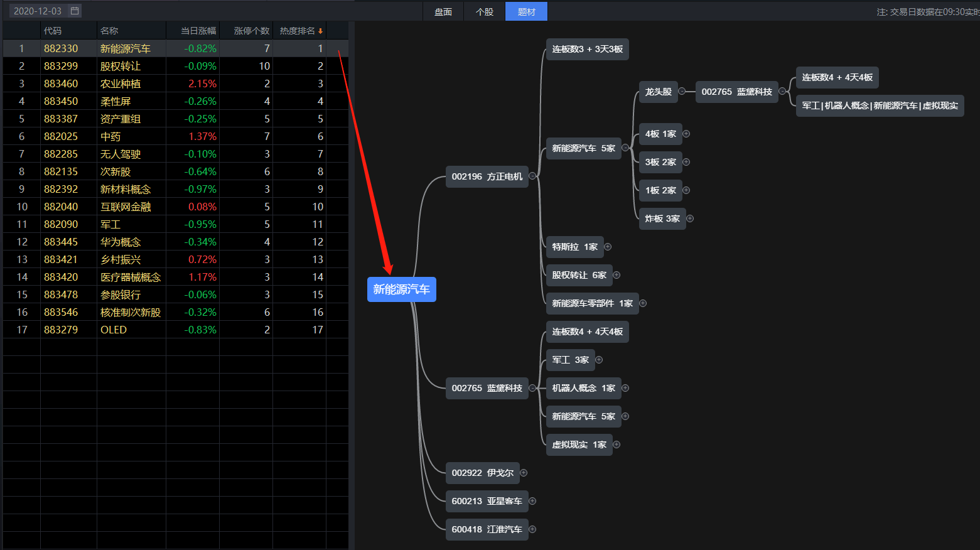
Task: Select the 无人驾驶 row
Action: click(x=175, y=154)
